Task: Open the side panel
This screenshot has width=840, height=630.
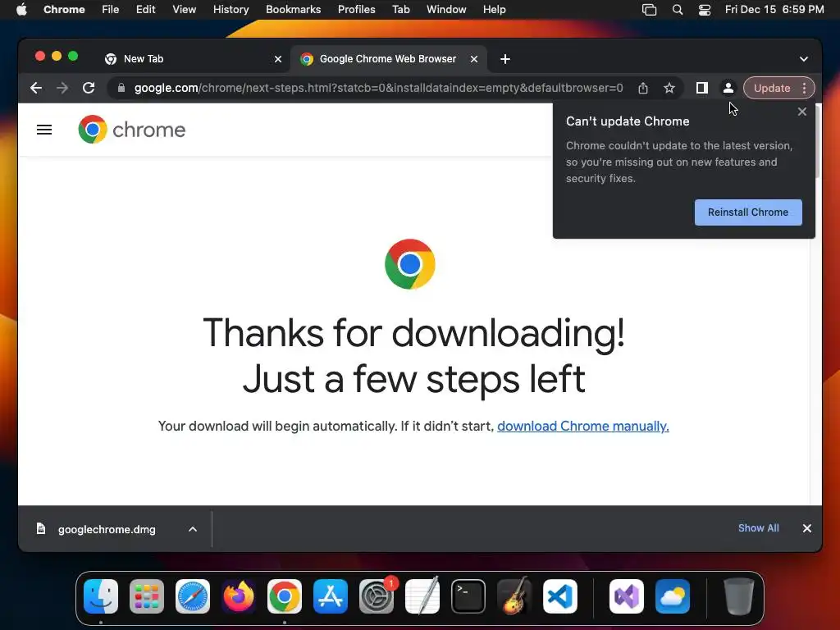Action: click(702, 88)
